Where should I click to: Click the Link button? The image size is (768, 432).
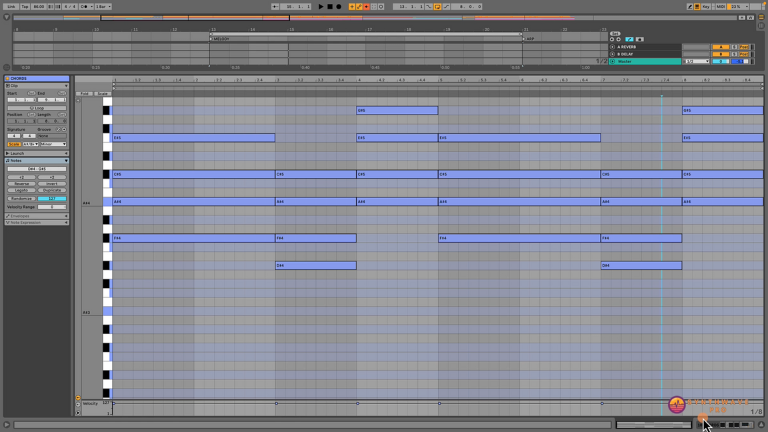point(11,7)
